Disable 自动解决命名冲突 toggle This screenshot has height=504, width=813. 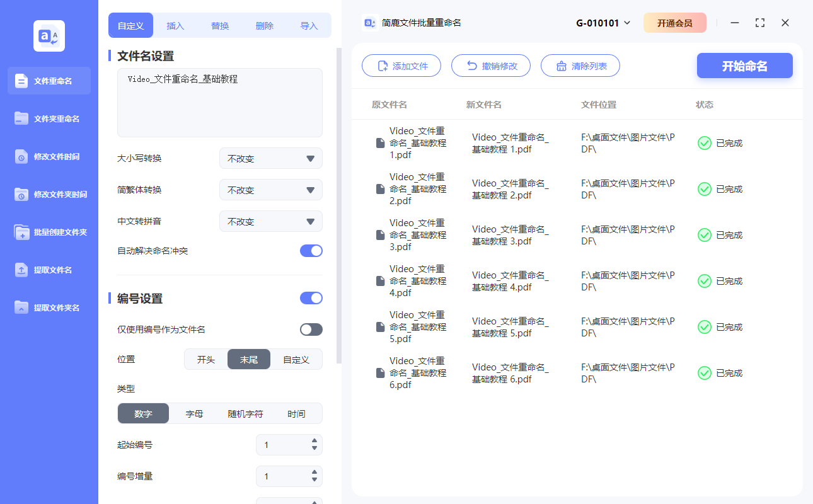click(311, 250)
